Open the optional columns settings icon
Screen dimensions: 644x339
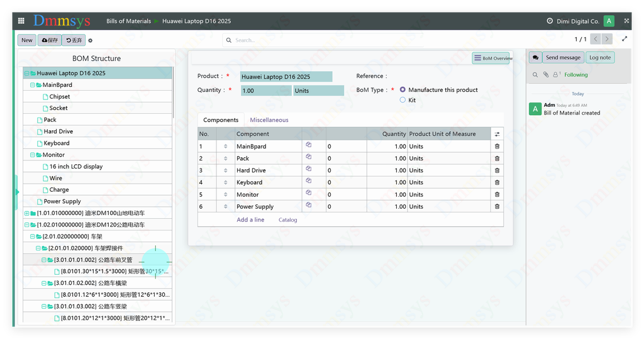pyautogui.click(x=497, y=134)
